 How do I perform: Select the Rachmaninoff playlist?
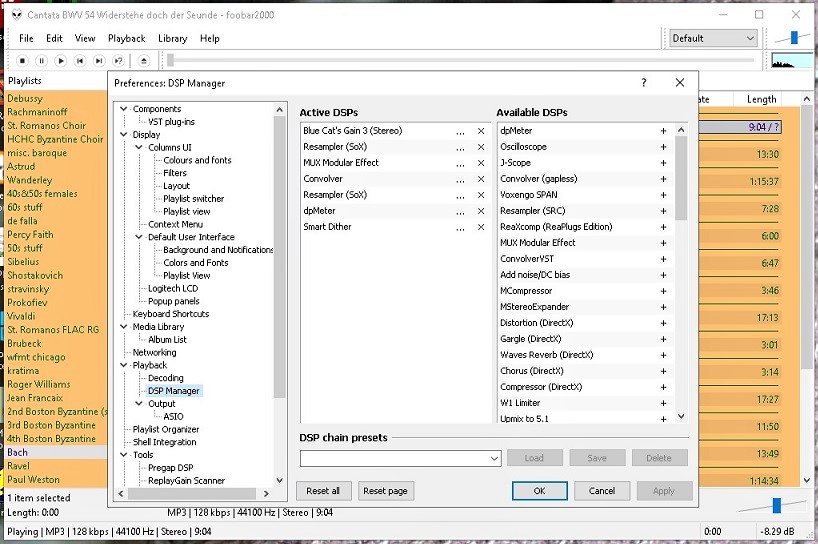click(x=37, y=112)
